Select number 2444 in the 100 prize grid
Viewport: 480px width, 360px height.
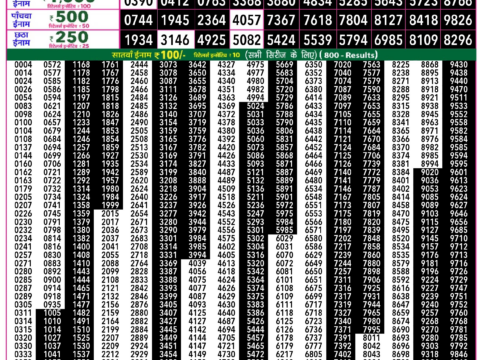tap(139, 64)
